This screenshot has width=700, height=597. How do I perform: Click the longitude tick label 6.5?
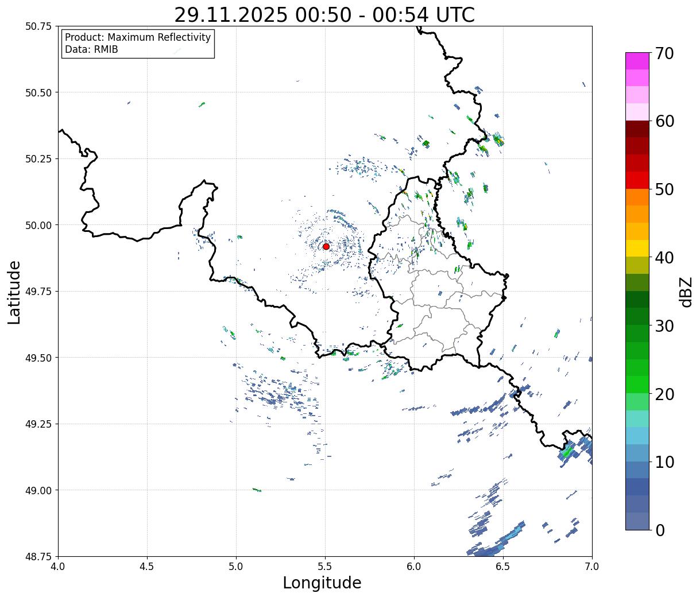tap(503, 567)
